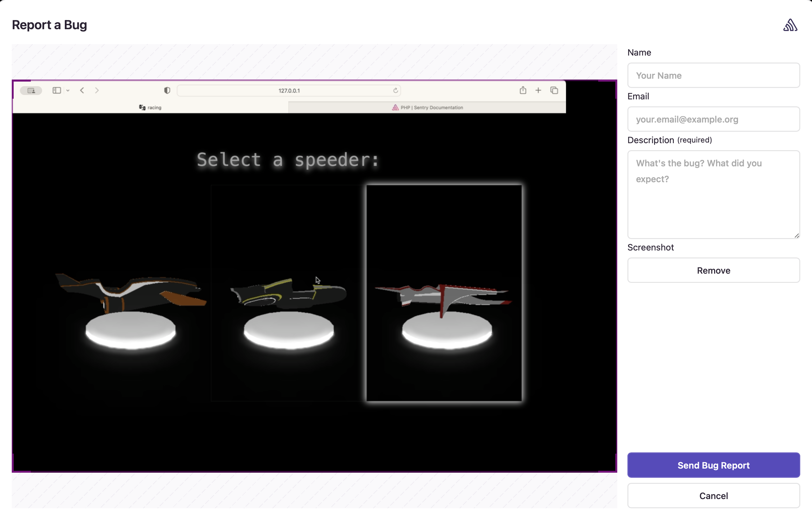Click into the bug description textarea
The width and height of the screenshot is (812, 520).
tap(713, 195)
